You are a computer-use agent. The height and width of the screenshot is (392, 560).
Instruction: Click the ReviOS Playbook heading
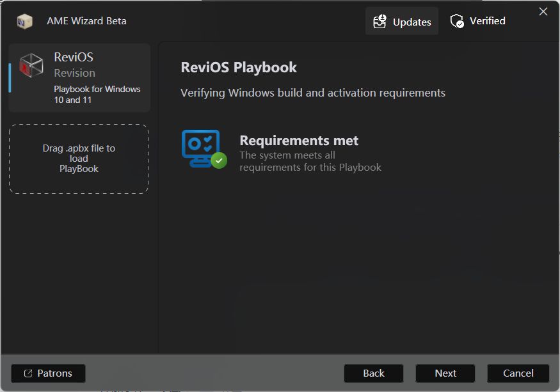pyautogui.click(x=239, y=68)
